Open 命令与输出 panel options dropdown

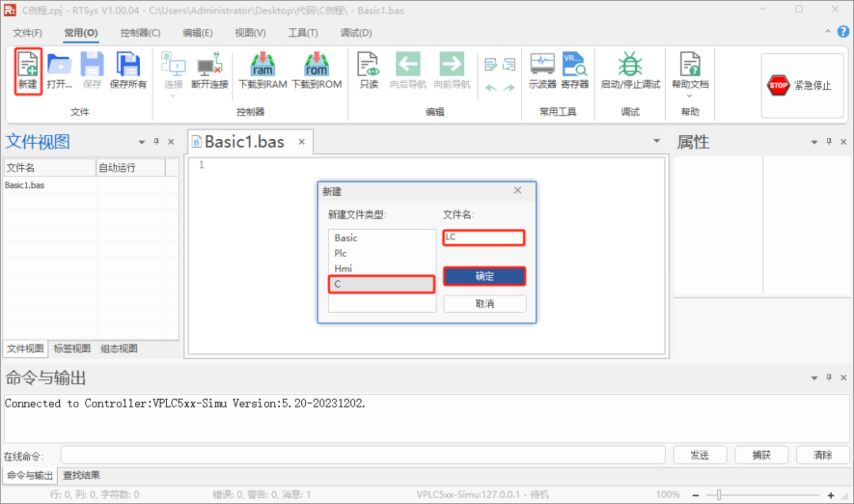pyautogui.click(x=814, y=378)
